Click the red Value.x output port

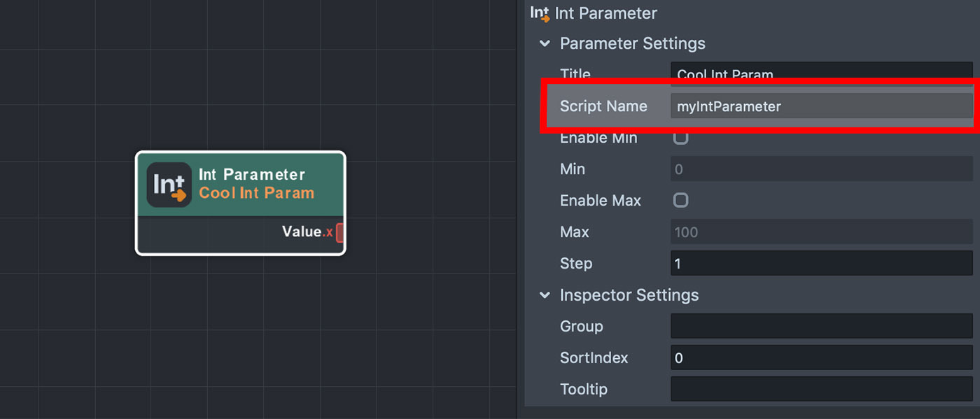point(340,232)
